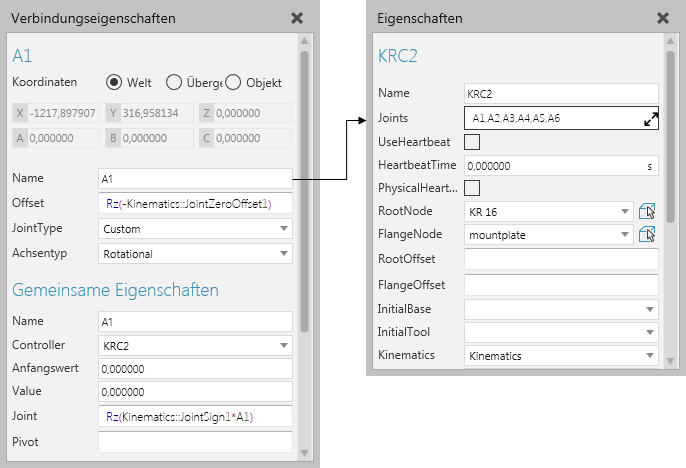Screen dimensions: 686x468
Task: Click the expand icon in Joints field
Action: (x=649, y=118)
